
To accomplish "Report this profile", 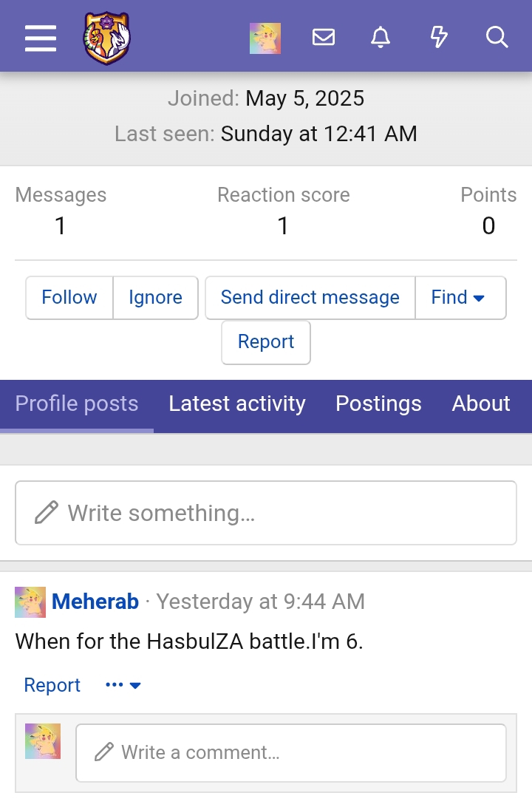I will (x=265, y=342).
